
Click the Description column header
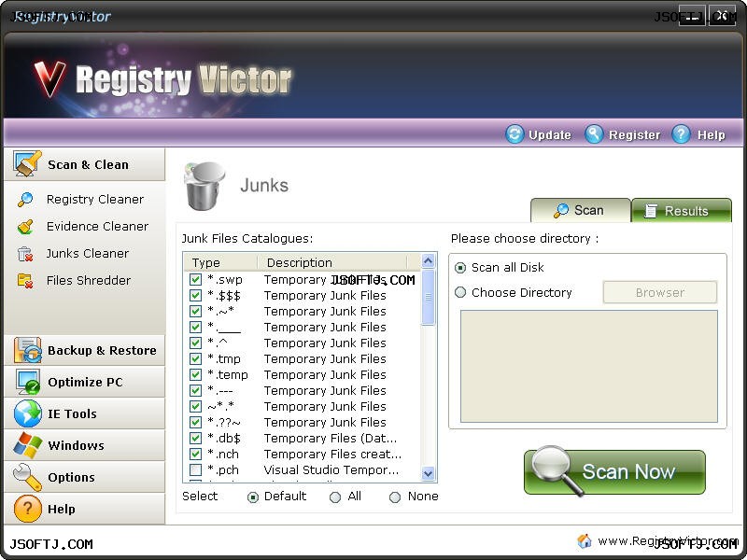pyautogui.click(x=332, y=263)
